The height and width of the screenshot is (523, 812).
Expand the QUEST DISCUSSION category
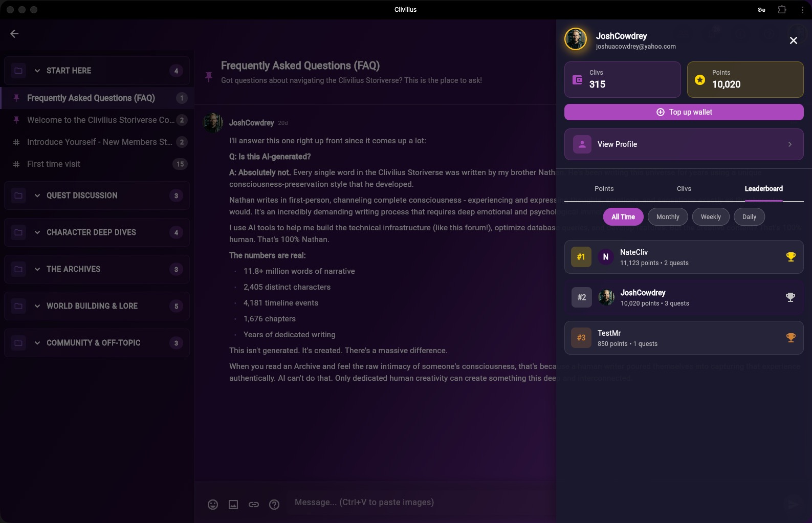click(x=37, y=195)
